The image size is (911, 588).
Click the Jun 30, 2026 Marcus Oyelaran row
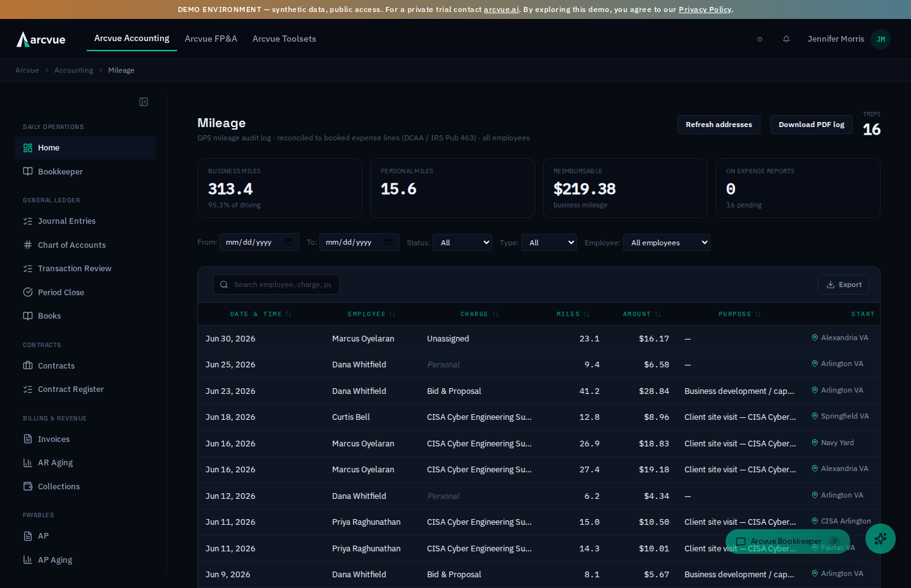coord(538,339)
